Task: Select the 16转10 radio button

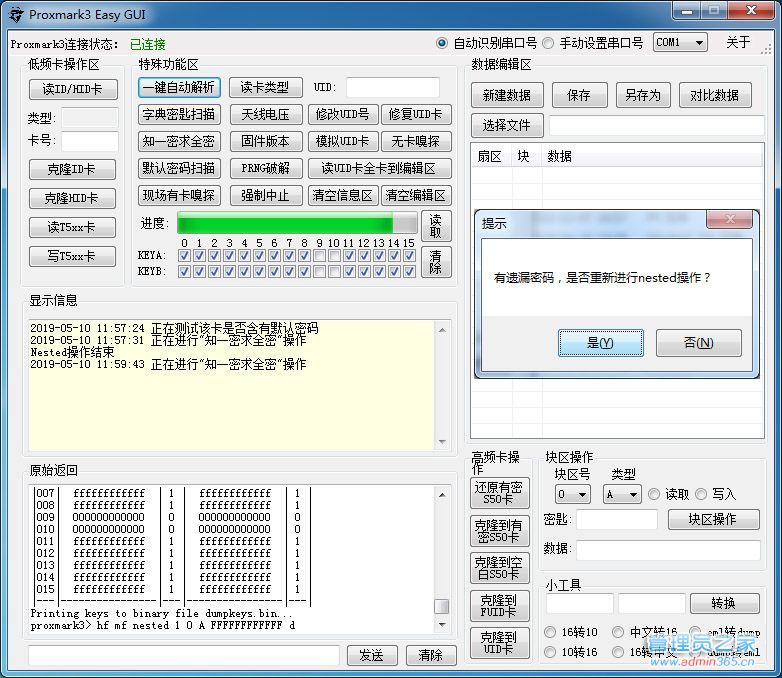Action: [x=550, y=632]
